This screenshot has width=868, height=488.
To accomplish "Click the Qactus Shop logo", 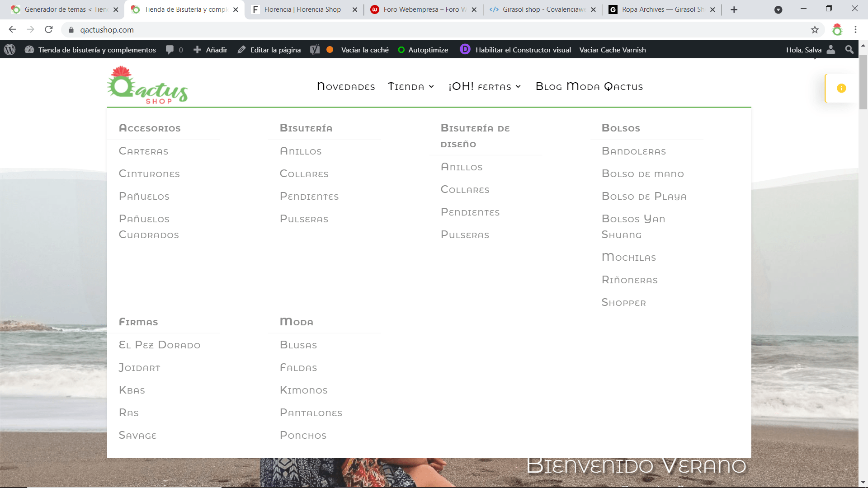I will point(147,85).
